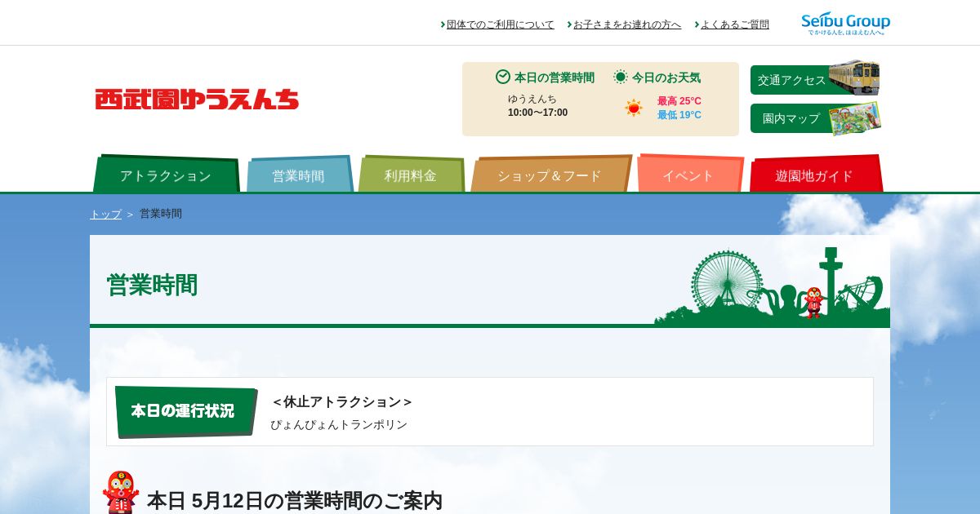Open the よくあるご質問 link
The image size is (980, 514).
tap(734, 24)
